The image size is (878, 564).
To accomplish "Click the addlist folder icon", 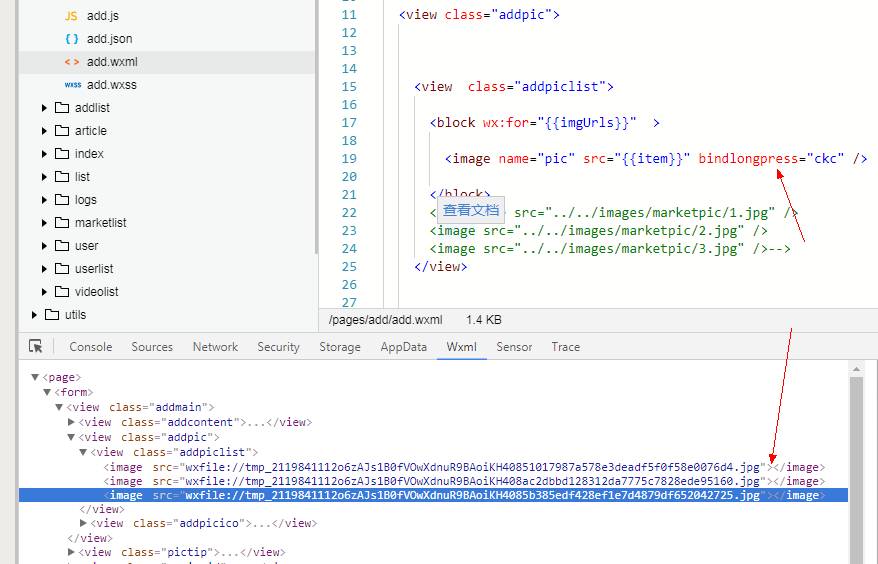I will pyautogui.click(x=62, y=107).
